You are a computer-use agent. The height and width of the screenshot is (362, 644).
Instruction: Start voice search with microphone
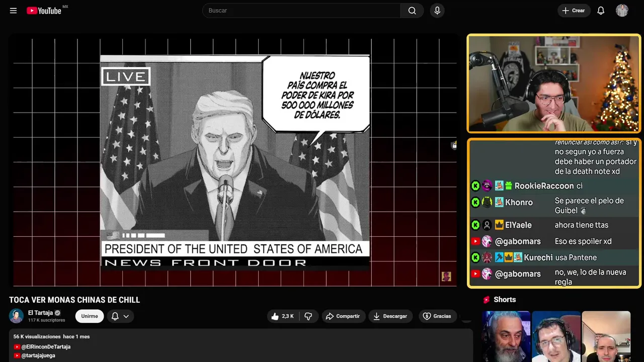437,11
